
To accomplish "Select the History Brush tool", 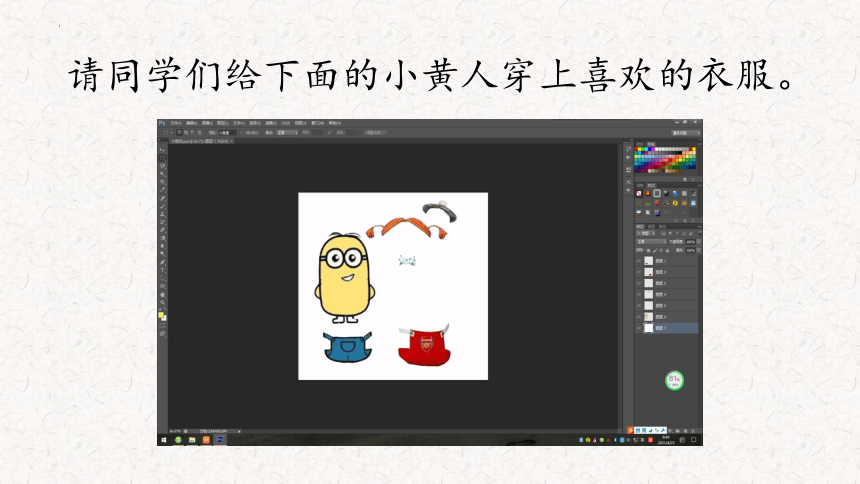I will pos(162,222).
